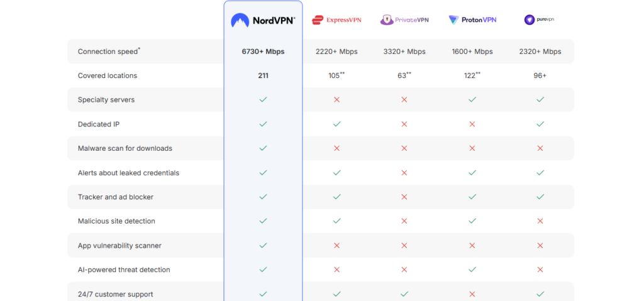Screen dimensions: 644x301
Task: Click ExpressVPN's 2220+ Mbps speed value
Action: click(x=336, y=52)
